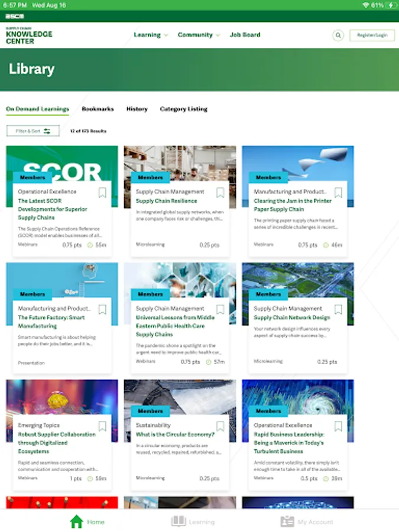Click Members badge on SCOR card
The height and width of the screenshot is (532, 399).
click(x=33, y=177)
